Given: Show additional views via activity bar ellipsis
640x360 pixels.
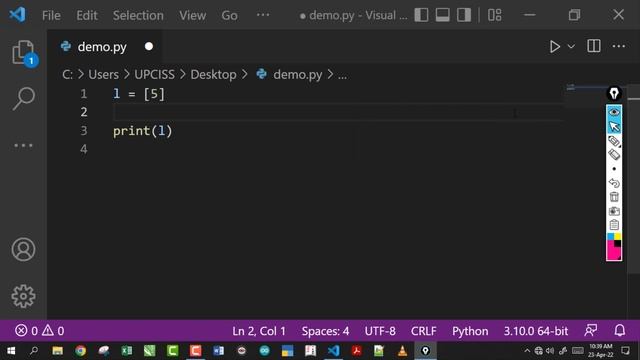Looking at the screenshot, I should 23,145.
